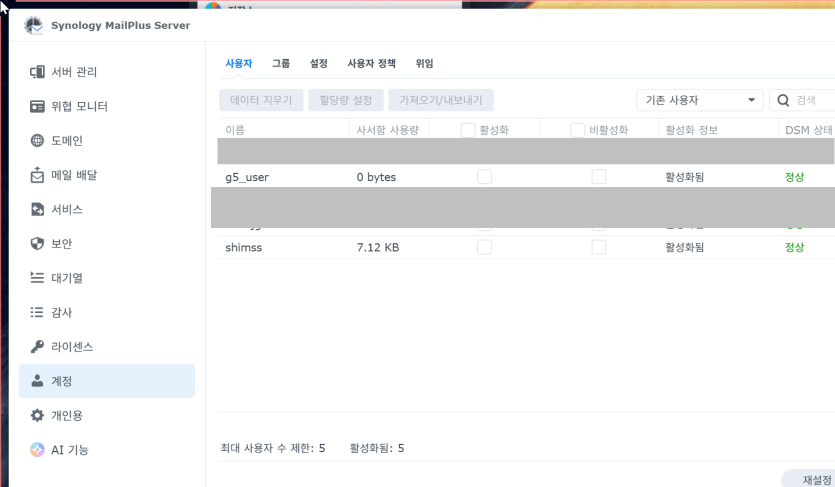The height and width of the screenshot is (487, 835).
Task: Select the shimss row name
Action: (x=243, y=247)
